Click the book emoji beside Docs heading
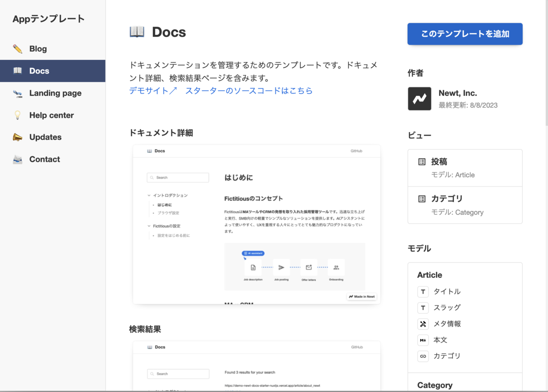The width and height of the screenshot is (548, 392). pos(137,32)
